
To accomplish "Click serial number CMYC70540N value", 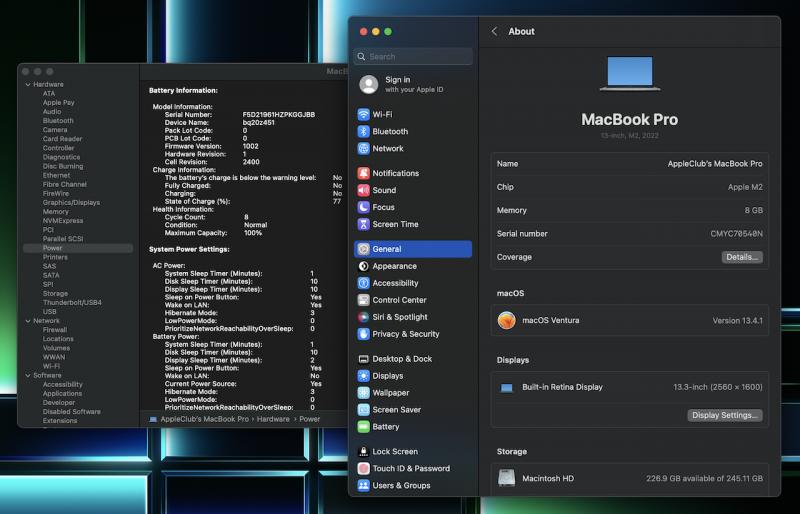I will [x=736, y=234].
